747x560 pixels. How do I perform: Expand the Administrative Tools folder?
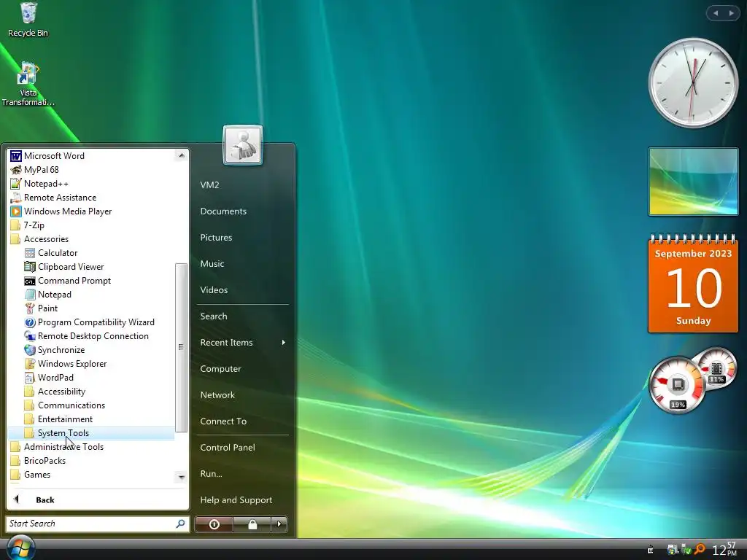point(57,447)
